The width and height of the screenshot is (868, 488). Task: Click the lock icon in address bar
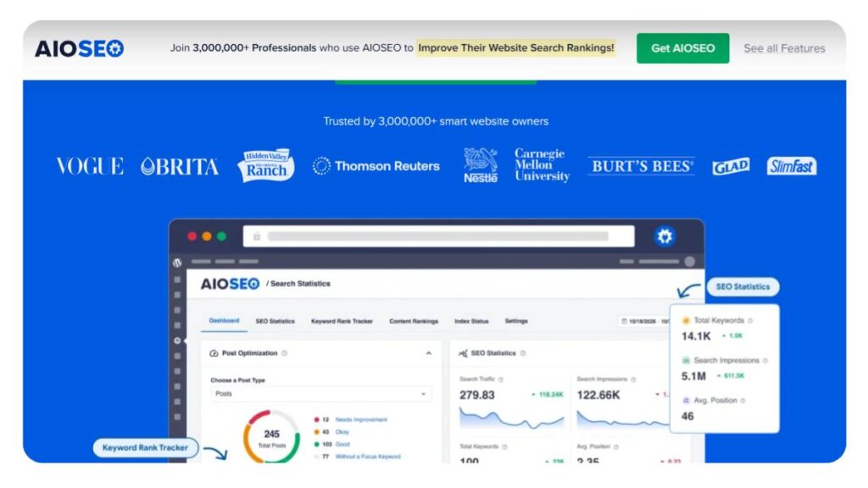click(257, 237)
